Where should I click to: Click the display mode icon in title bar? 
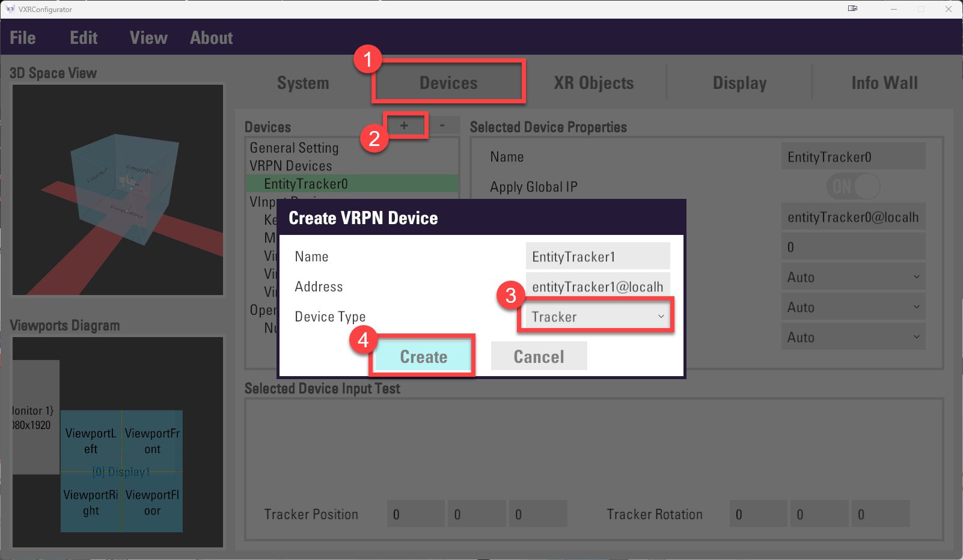pyautogui.click(x=852, y=9)
